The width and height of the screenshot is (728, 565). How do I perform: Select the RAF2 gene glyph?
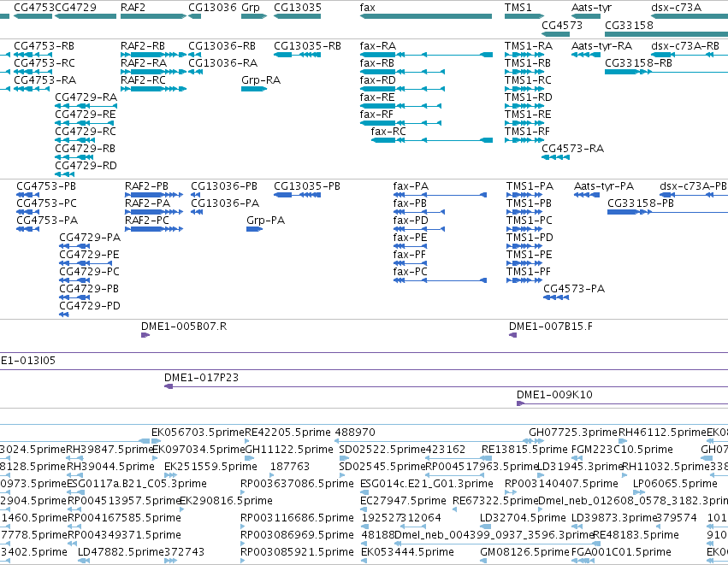[x=153, y=16]
